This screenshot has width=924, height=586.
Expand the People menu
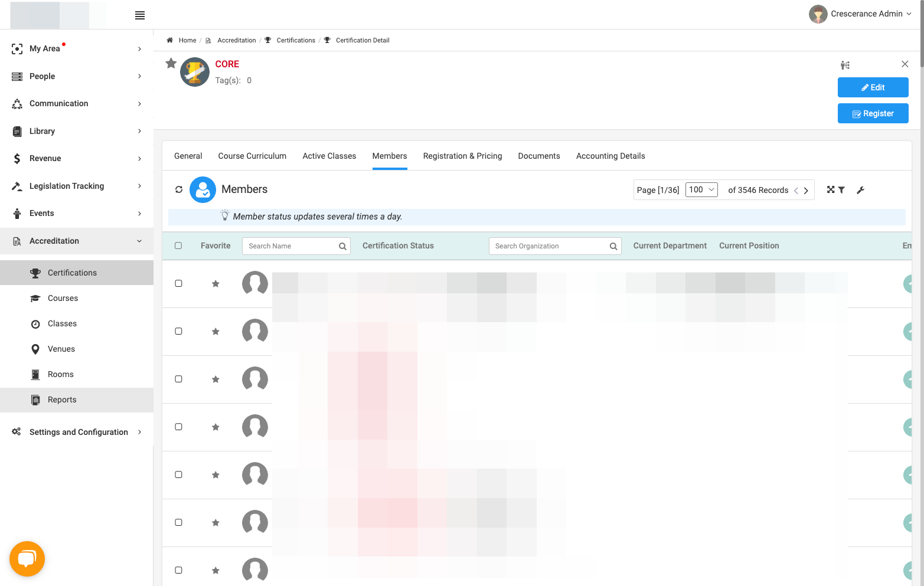pyautogui.click(x=77, y=76)
